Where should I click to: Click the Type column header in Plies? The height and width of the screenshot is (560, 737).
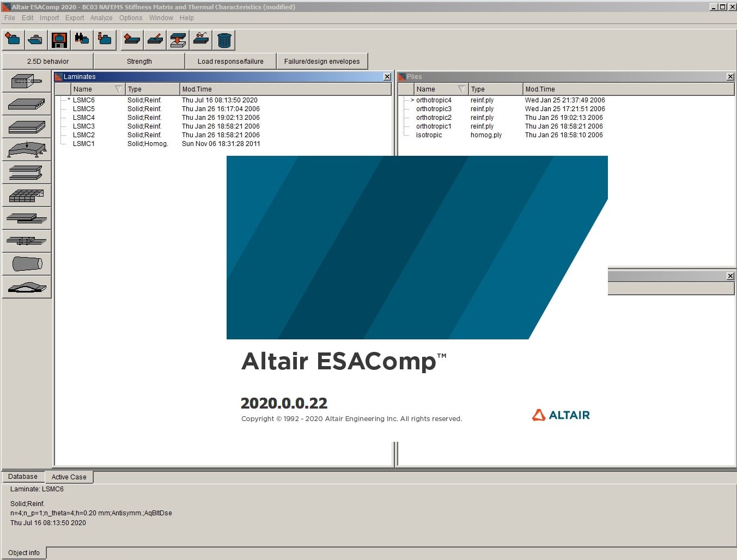(x=496, y=89)
